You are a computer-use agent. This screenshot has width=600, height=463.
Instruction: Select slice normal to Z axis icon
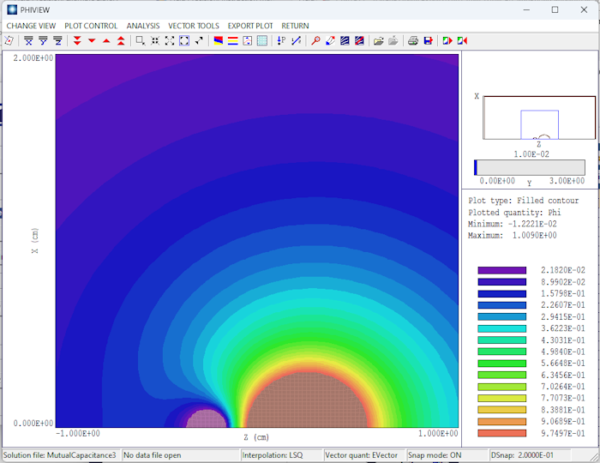[57, 41]
